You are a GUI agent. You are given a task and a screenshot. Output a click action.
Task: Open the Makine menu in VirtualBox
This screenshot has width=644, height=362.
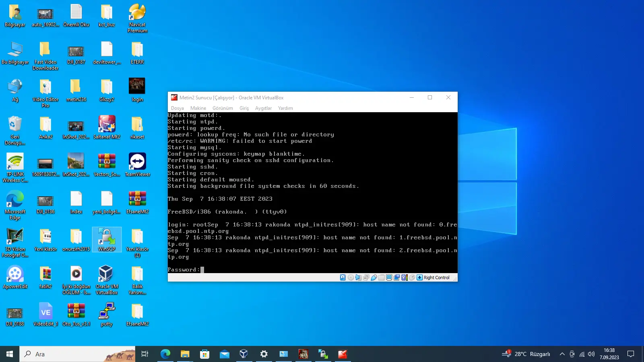(198, 108)
